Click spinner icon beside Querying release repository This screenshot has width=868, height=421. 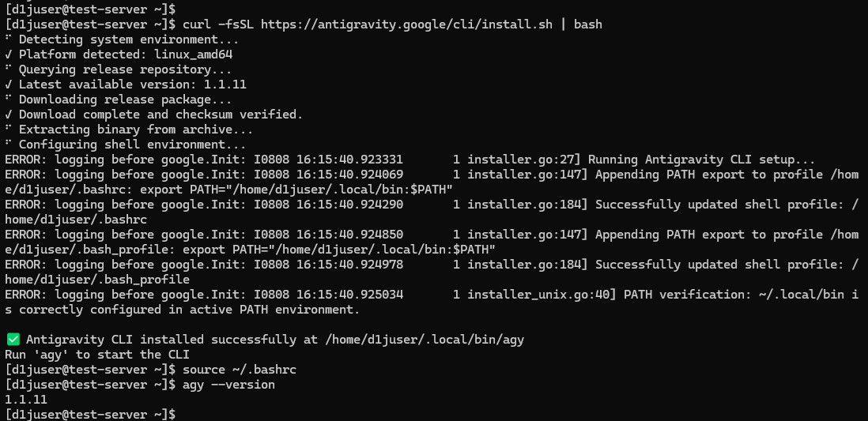[x=9, y=70]
